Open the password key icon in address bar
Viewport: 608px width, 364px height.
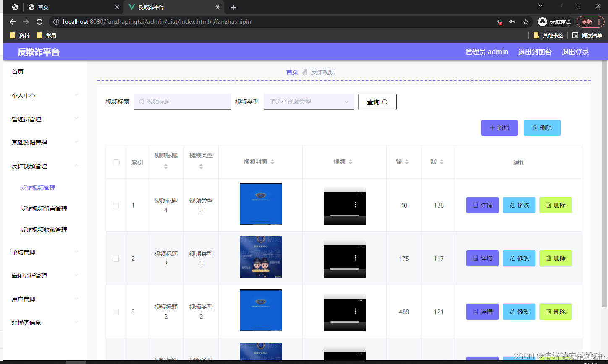pyautogui.click(x=512, y=22)
